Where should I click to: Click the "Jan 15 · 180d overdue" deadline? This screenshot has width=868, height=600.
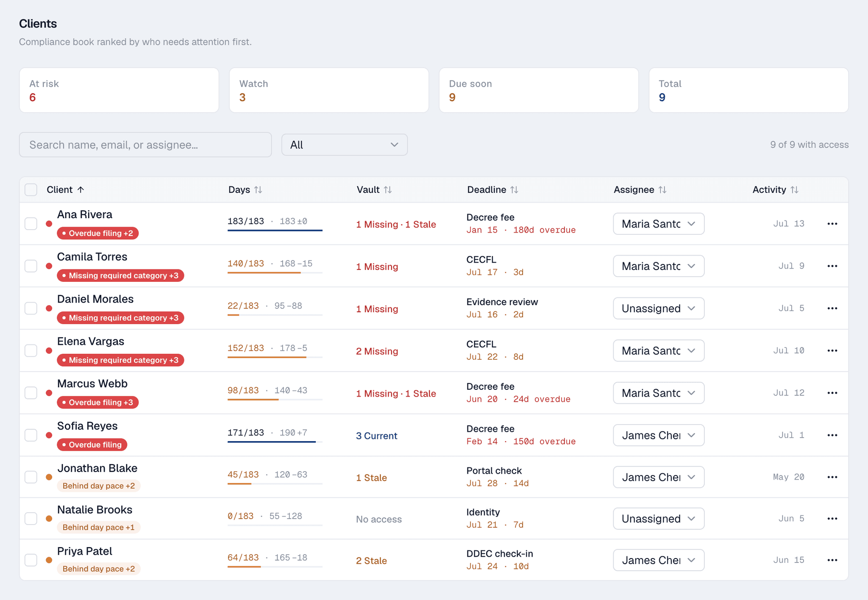point(521,230)
